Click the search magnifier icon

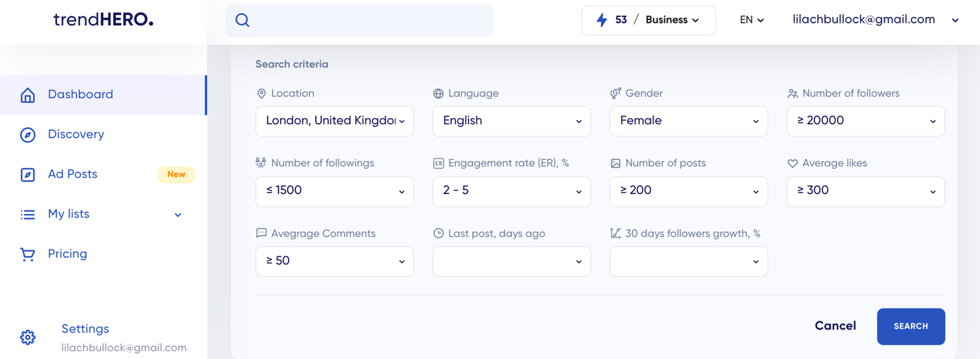[243, 21]
